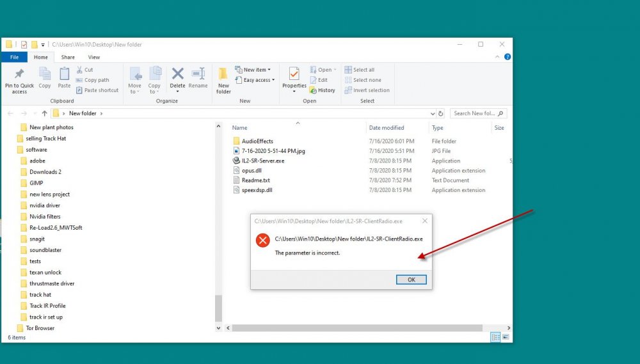Click the Copy icon in Clipboard group
640x364 pixels.
(x=45, y=74)
